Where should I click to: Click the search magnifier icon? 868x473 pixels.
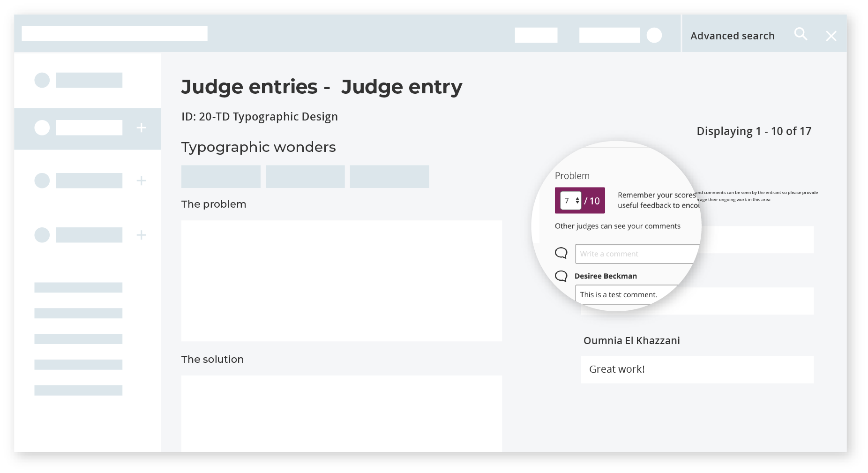tap(801, 34)
